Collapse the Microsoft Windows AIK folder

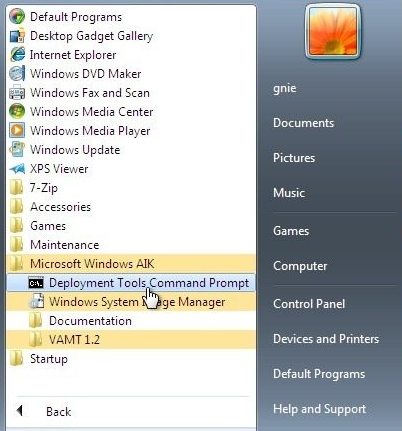pos(131,264)
